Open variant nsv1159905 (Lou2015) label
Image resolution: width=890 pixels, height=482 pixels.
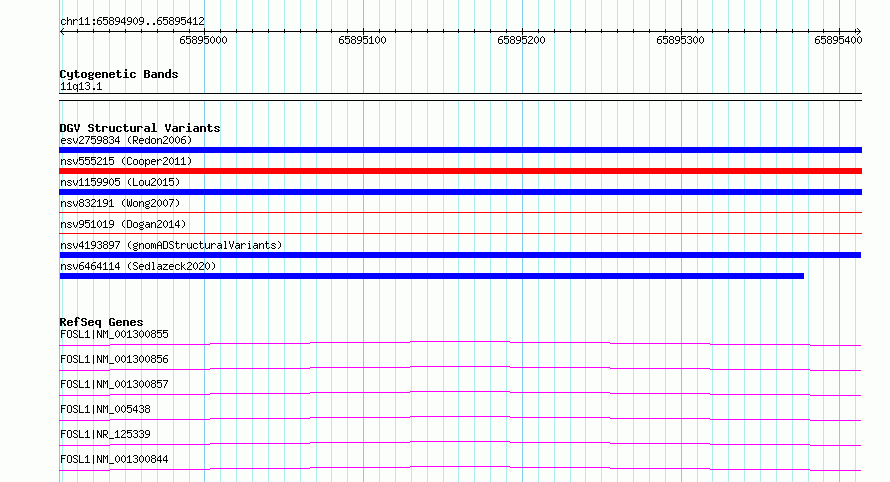pos(120,182)
